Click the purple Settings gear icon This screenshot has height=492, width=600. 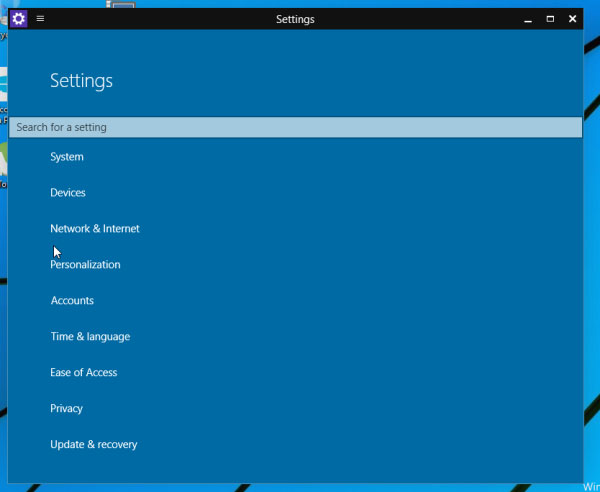point(19,18)
